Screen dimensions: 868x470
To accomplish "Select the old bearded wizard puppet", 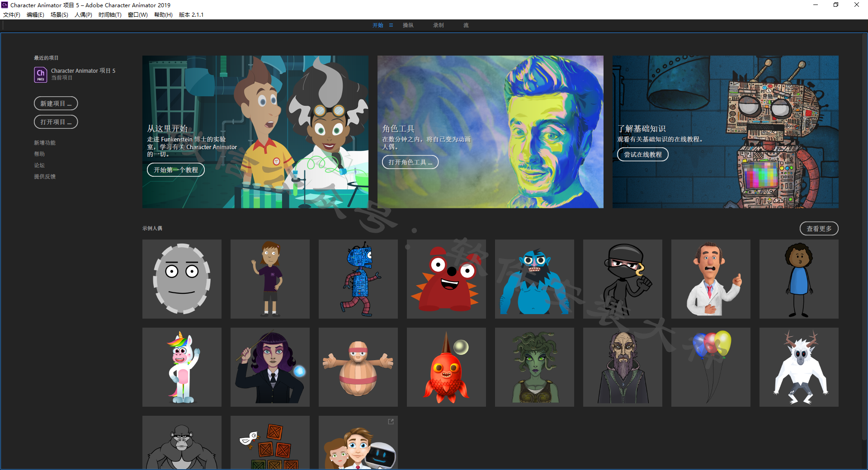I will [x=623, y=367].
